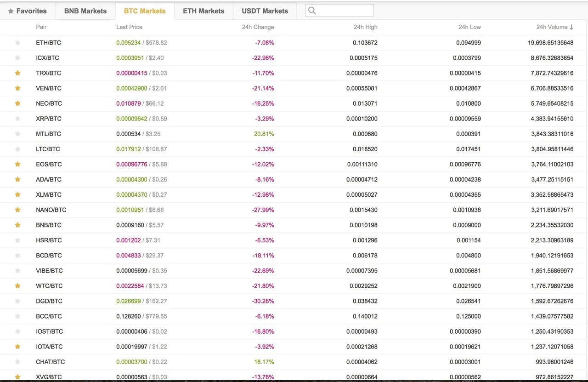588x382 pixels.
Task: Remove NEO/BTC star from favorites
Action: coord(17,103)
